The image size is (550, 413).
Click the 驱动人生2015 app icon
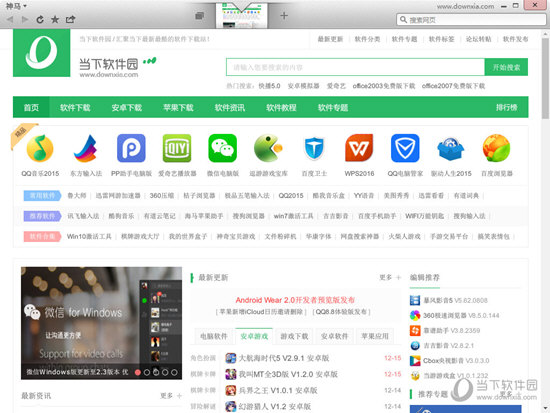click(x=451, y=149)
